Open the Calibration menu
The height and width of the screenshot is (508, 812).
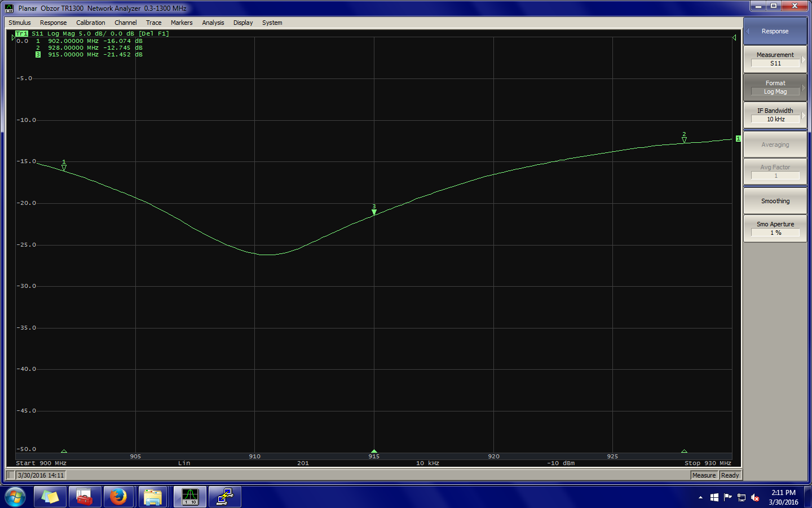[90, 23]
